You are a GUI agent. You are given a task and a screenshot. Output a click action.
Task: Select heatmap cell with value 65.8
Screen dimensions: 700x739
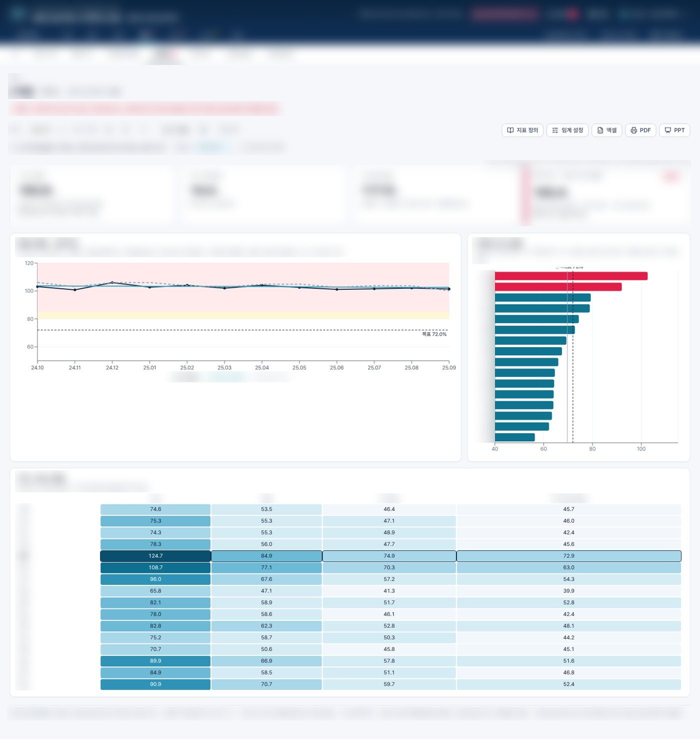click(155, 591)
